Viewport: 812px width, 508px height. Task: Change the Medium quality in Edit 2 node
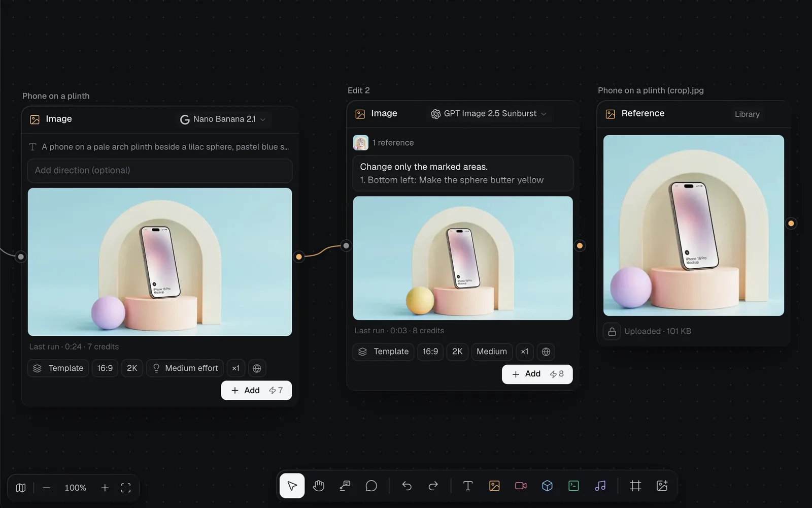492,352
